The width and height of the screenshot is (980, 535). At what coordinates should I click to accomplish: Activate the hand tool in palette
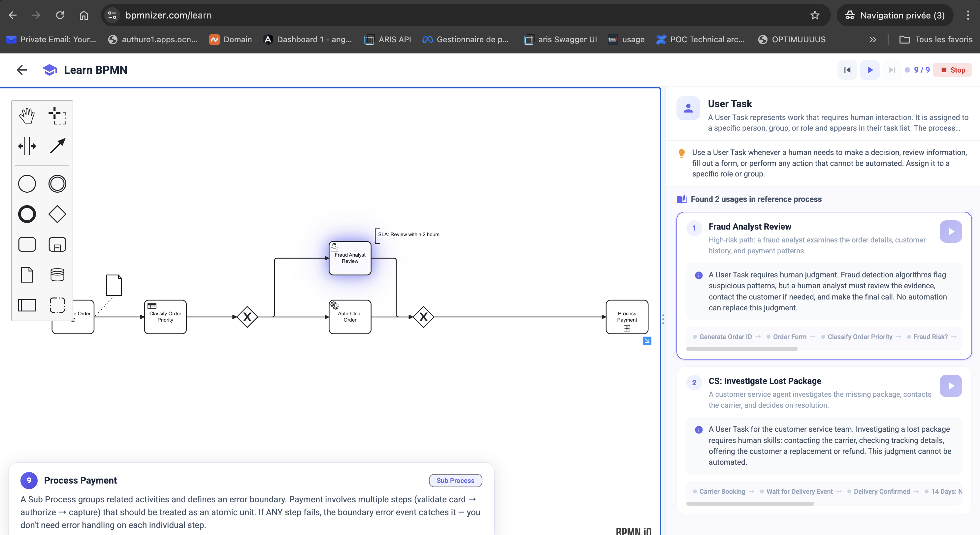(x=27, y=115)
